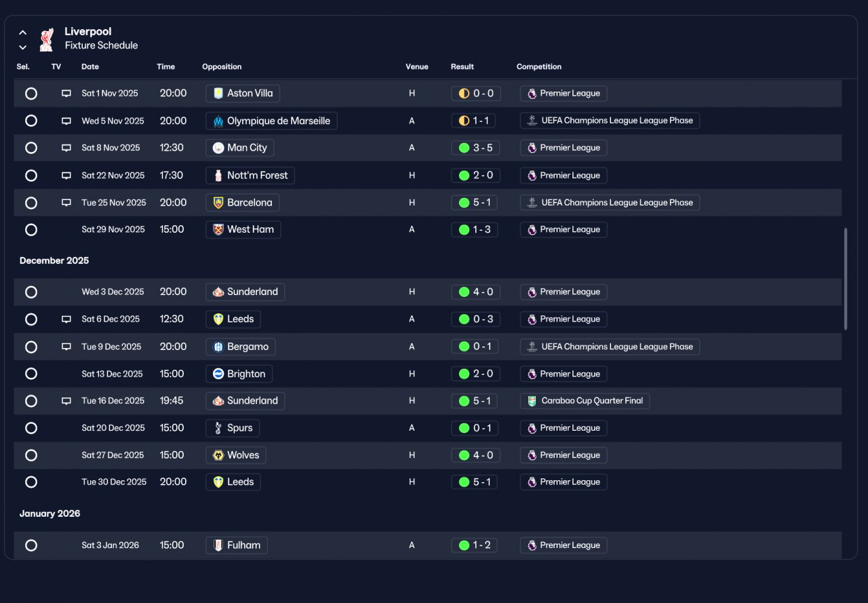
Task: Click the Fixture Schedule subtitle
Action: (x=101, y=45)
